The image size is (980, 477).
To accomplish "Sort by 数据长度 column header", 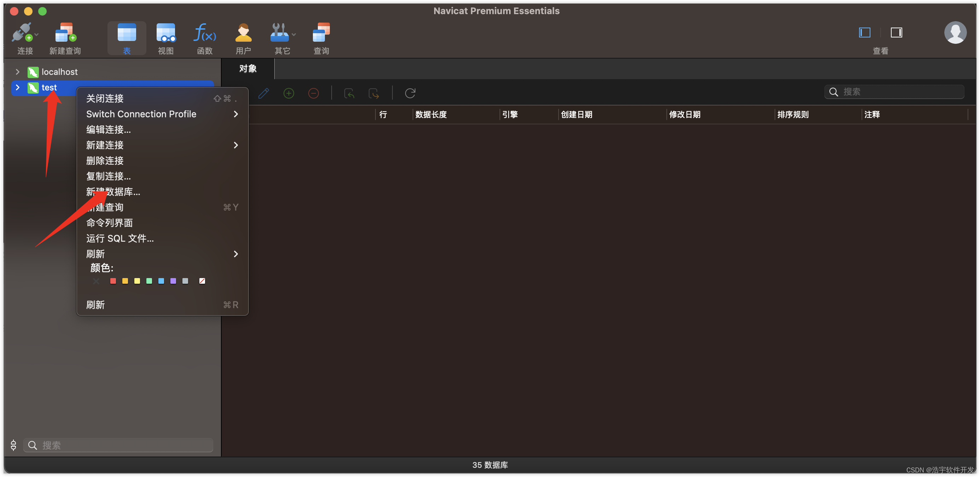I will pos(456,114).
